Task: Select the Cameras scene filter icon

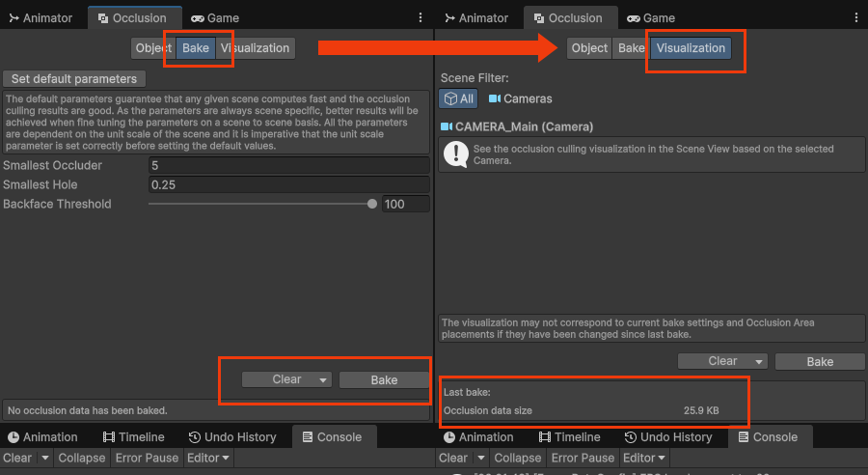Action: coord(495,98)
